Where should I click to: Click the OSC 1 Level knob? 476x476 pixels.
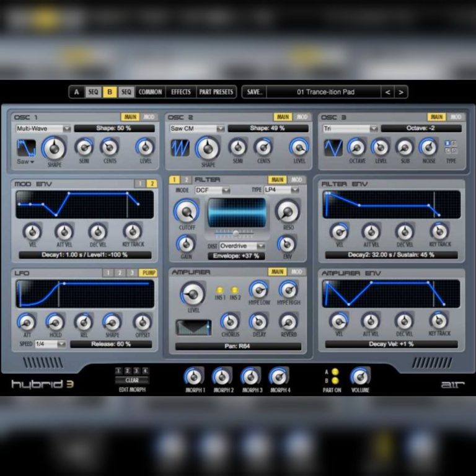coord(146,148)
